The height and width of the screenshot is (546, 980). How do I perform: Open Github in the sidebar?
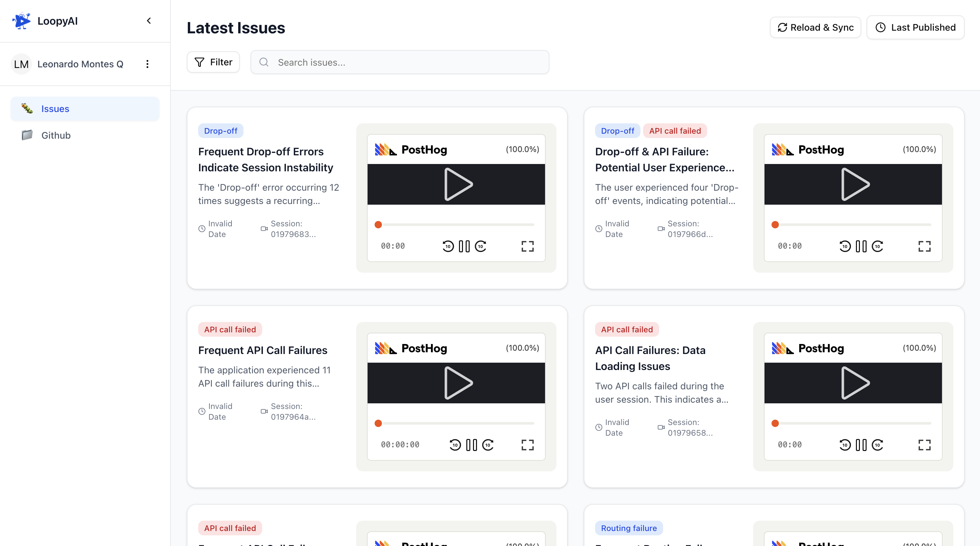click(56, 135)
